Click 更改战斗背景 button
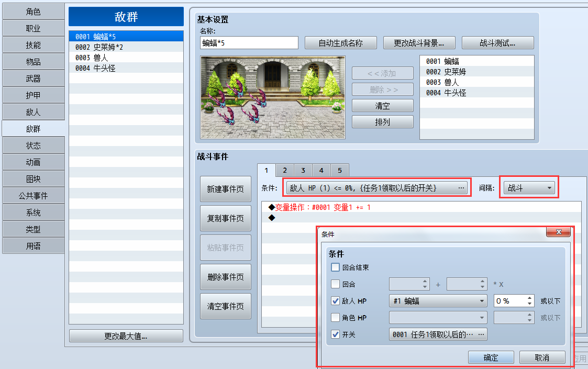The image size is (588, 369). click(x=419, y=43)
